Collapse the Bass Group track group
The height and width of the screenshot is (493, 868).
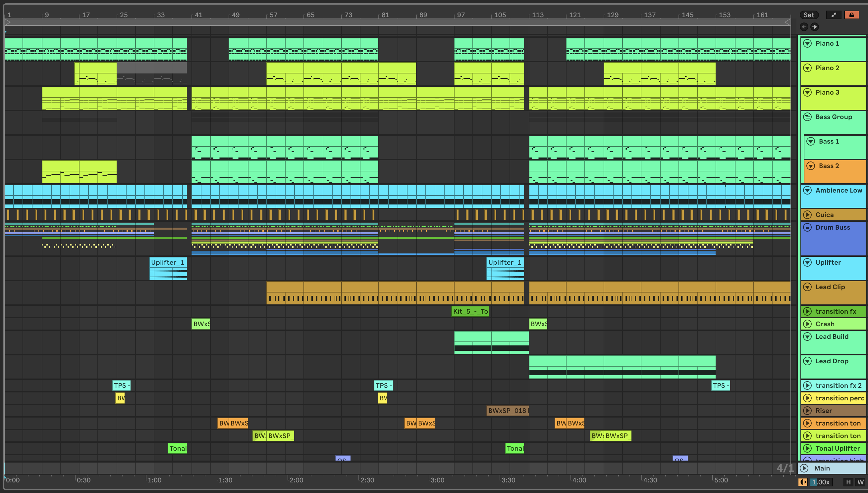[808, 117]
